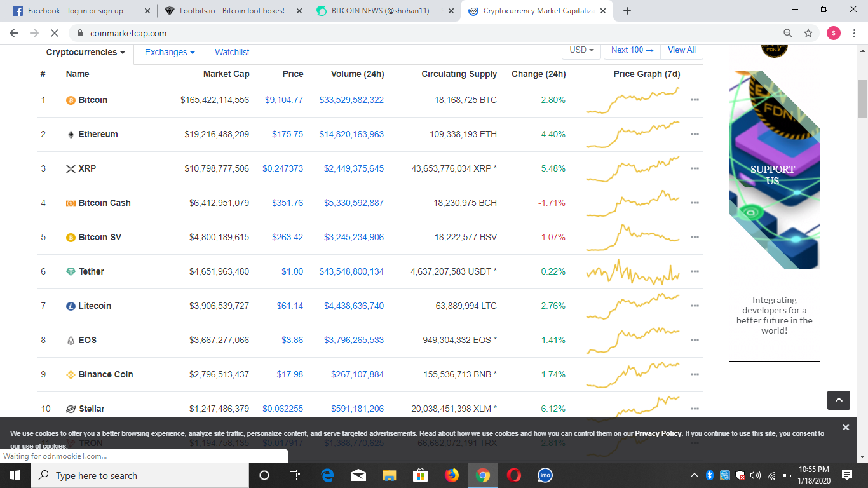
Task: Click the Next 100 button
Action: tap(631, 50)
